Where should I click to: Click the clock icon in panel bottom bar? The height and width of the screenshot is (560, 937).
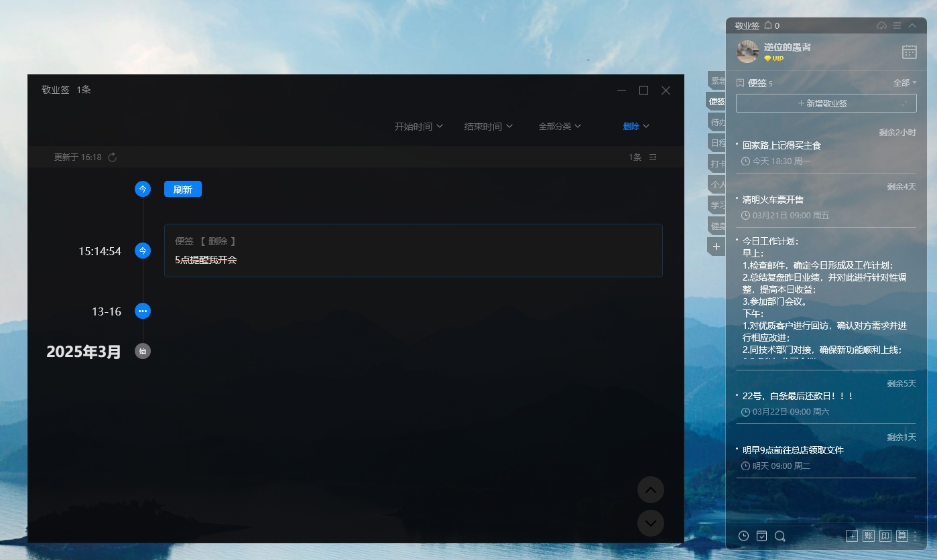click(743, 536)
